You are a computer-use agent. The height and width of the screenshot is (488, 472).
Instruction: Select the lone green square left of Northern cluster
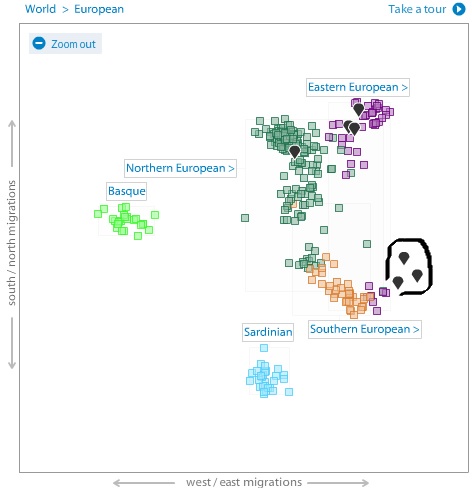pyautogui.click(x=245, y=218)
